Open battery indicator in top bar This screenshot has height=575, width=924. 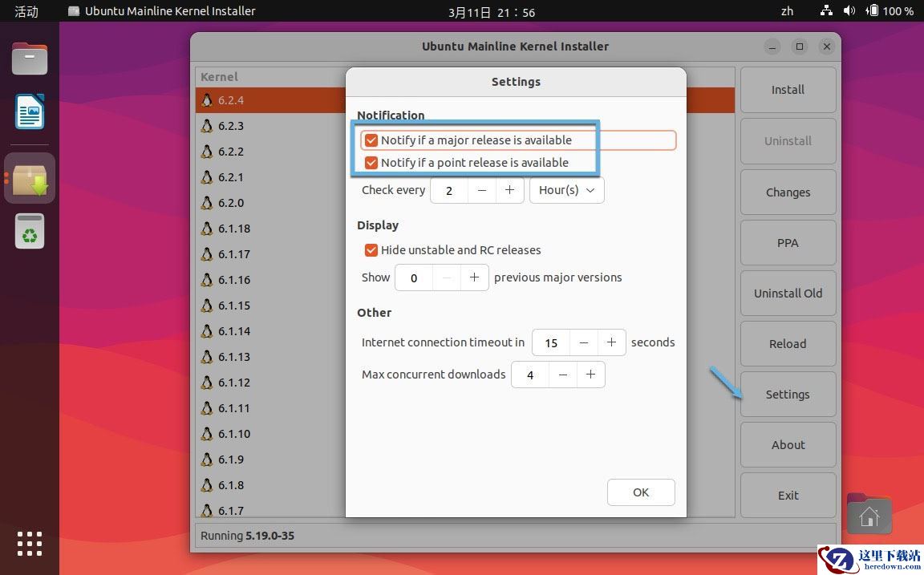click(x=890, y=10)
